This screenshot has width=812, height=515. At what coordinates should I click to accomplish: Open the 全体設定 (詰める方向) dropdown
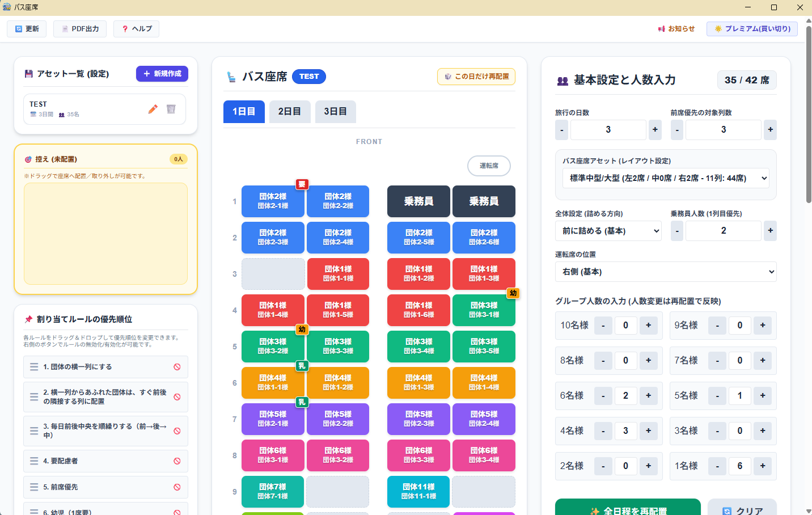pos(608,231)
